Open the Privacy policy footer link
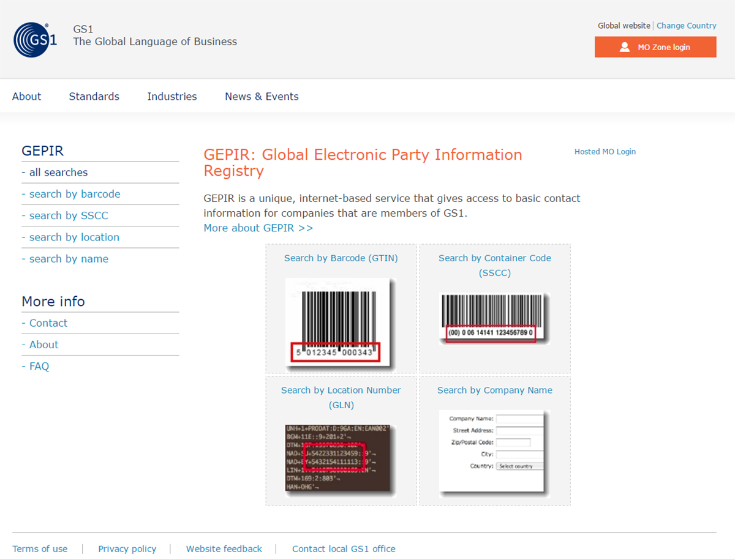The height and width of the screenshot is (560, 735). pos(127,549)
